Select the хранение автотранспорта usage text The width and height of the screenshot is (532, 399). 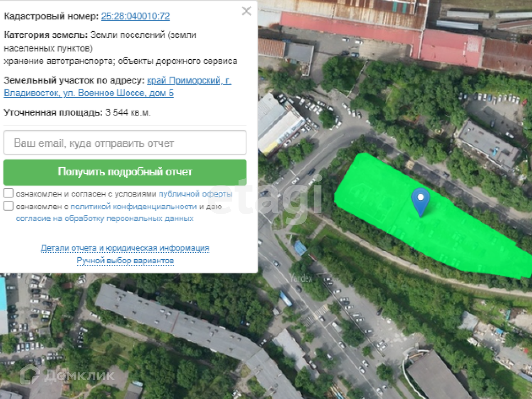[121, 61]
